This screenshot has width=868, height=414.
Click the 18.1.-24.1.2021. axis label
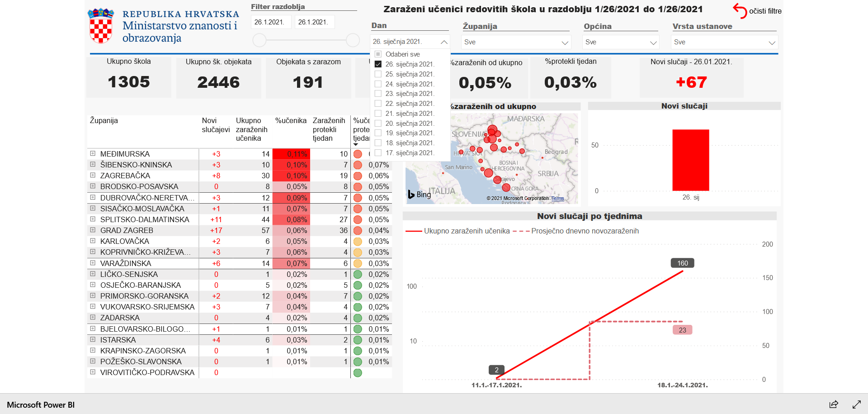(683, 385)
